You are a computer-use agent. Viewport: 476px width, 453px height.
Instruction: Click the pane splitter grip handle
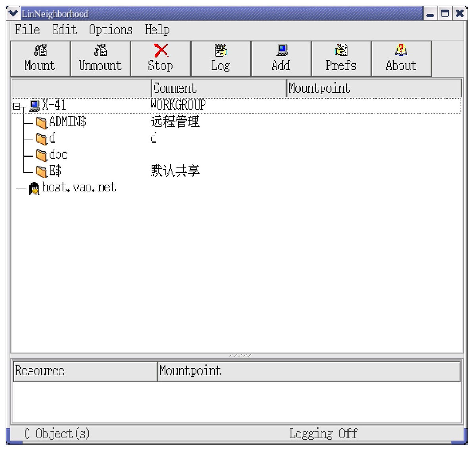[240, 356]
